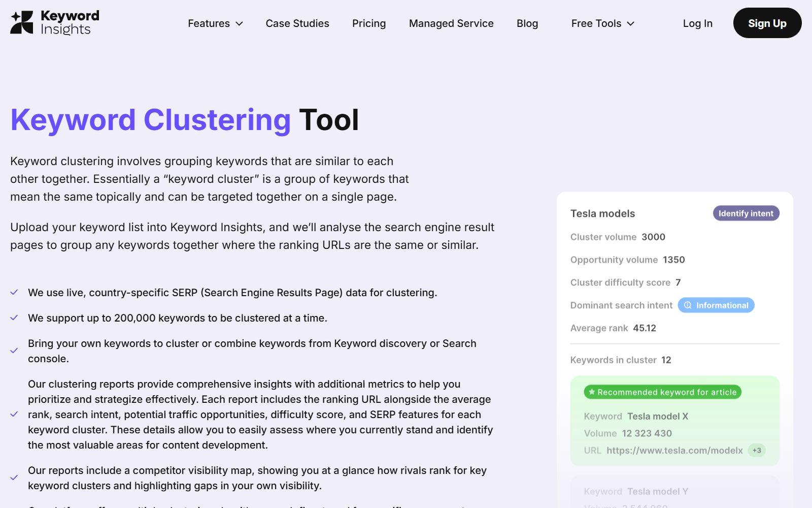Click the checkmark beside Bring your own keywords
Viewport: 812px width, 508px height.
[x=14, y=351]
